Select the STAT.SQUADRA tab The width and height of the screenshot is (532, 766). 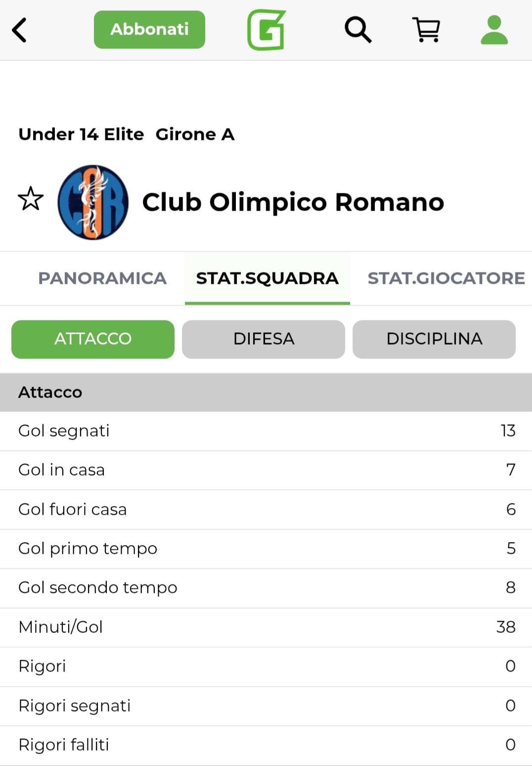267,278
